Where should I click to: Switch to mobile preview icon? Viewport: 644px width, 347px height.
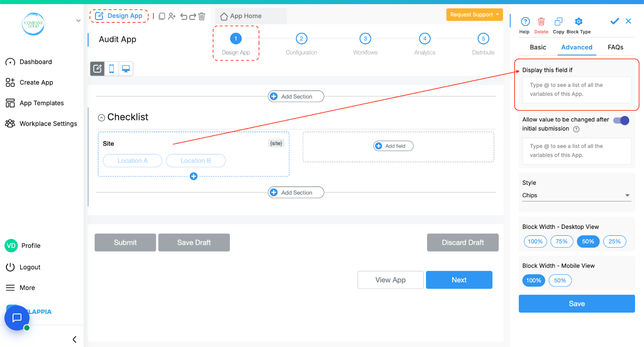[111, 69]
